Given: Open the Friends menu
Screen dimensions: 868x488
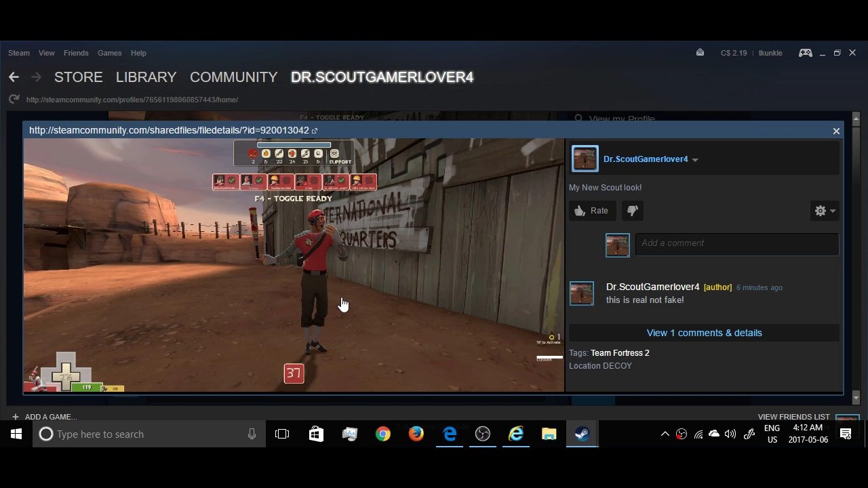Looking at the screenshot, I should coord(76,53).
